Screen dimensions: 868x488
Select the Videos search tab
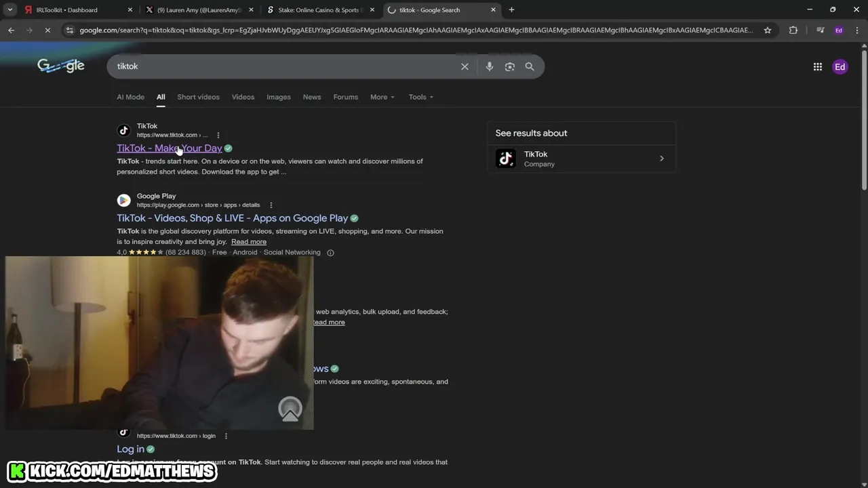243,97
